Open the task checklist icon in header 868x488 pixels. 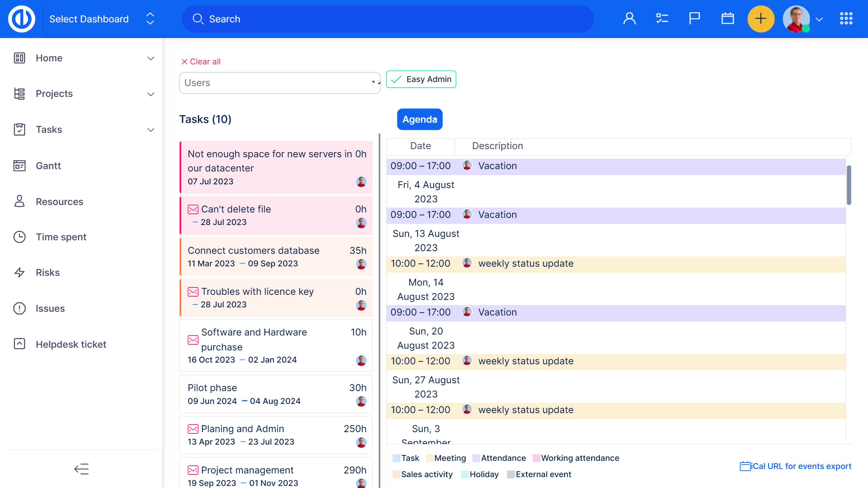[x=662, y=19]
